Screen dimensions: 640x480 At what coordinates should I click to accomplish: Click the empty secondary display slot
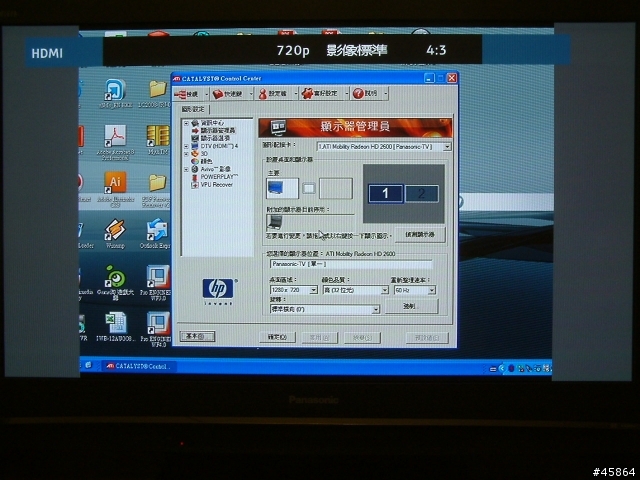336,189
